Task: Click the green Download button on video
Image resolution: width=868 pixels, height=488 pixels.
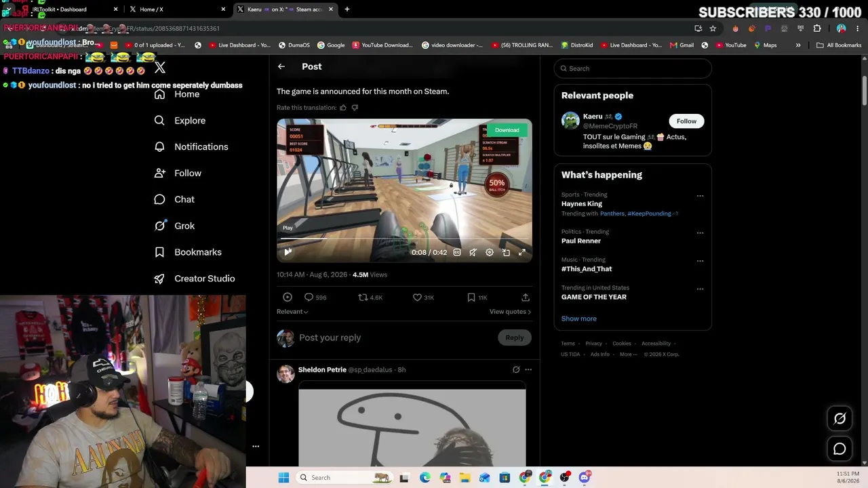Action: pyautogui.click(x=507, y=130)
